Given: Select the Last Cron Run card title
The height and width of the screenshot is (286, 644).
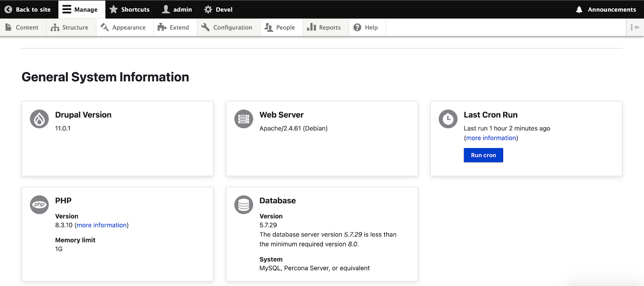Looking at the screenshot, I should pos(491,115).
